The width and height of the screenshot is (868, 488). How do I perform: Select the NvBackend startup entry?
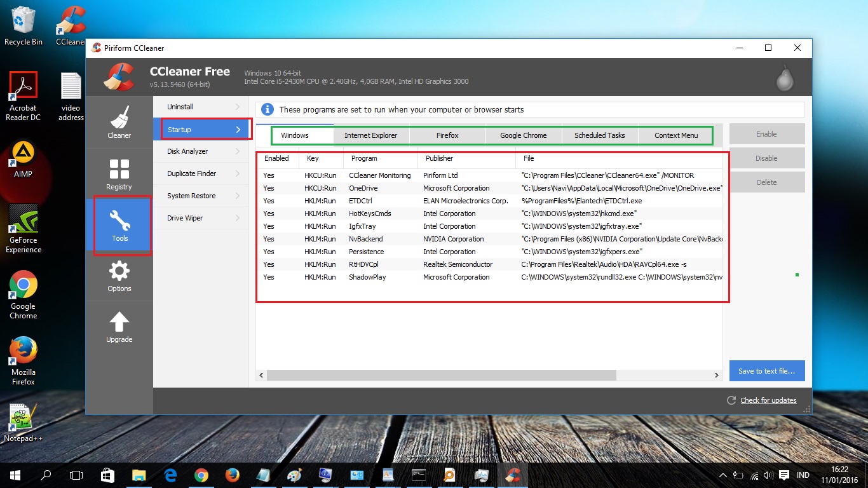tap(489, 239)
